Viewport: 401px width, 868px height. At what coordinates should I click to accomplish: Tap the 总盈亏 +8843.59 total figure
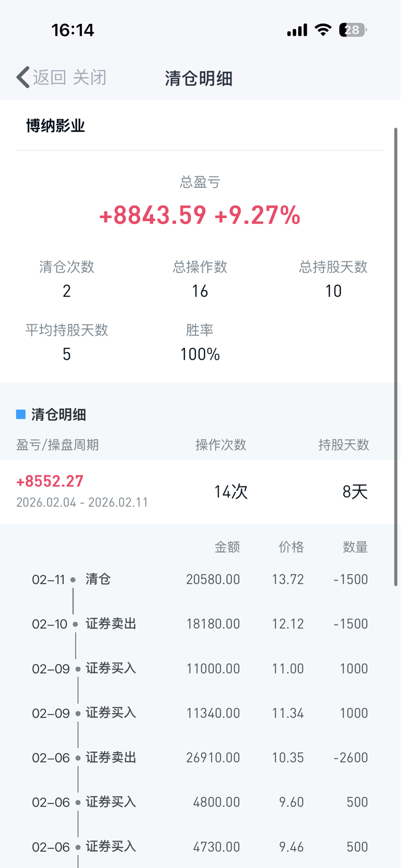point(152,215)
